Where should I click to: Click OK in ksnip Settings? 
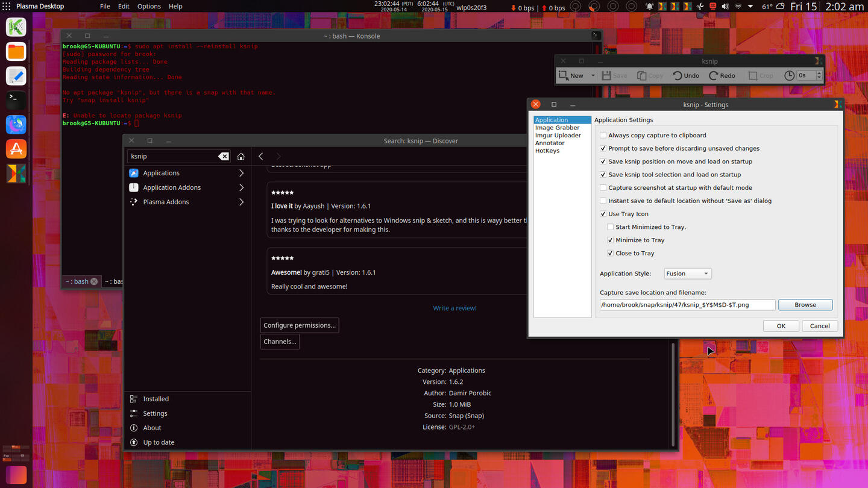[x=781, y=326]
